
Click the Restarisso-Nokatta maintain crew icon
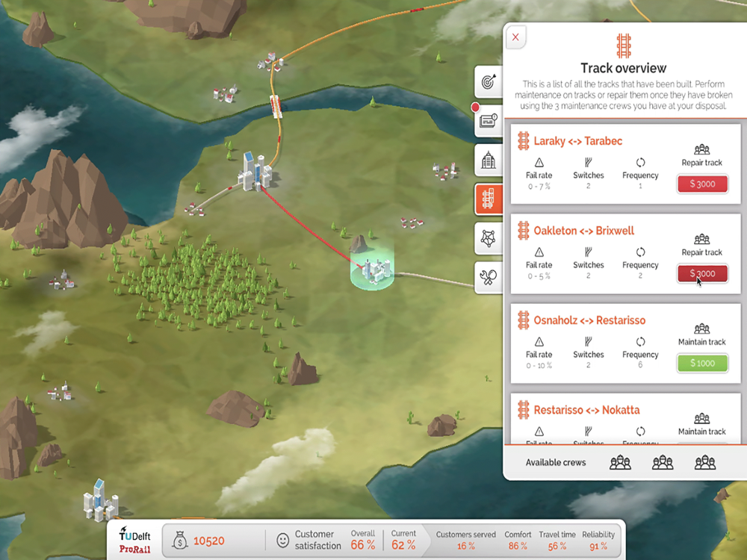701,418
